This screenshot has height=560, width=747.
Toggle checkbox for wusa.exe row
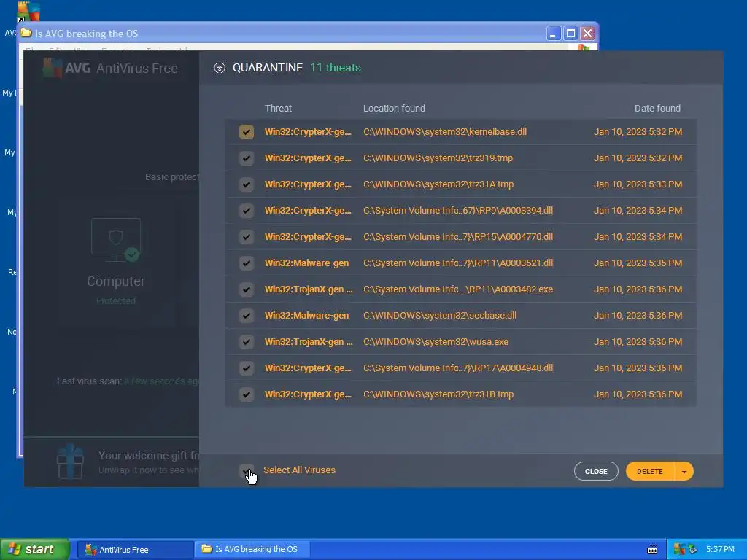click(x=247, y=341)
